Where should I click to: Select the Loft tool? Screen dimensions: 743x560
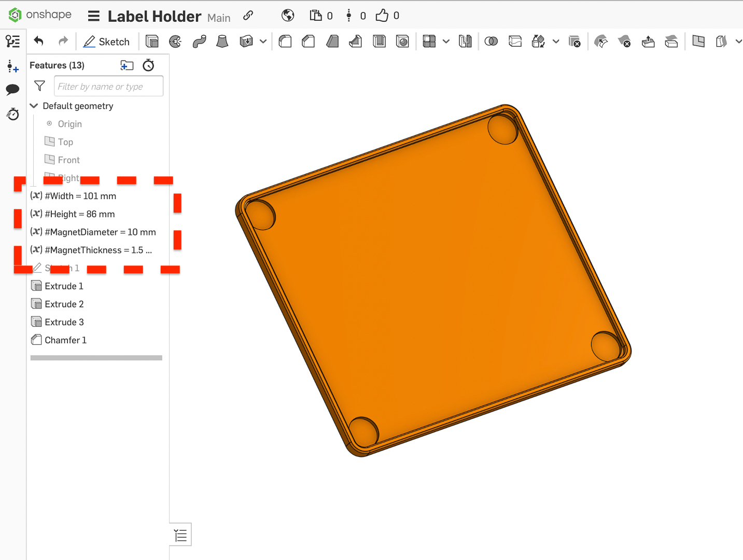[222, 41]
